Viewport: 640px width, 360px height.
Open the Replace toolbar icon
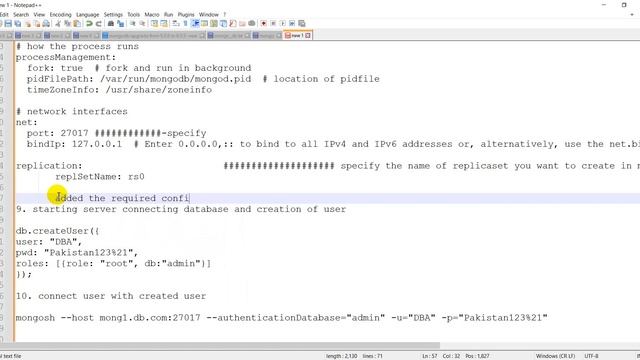[120, 24]
